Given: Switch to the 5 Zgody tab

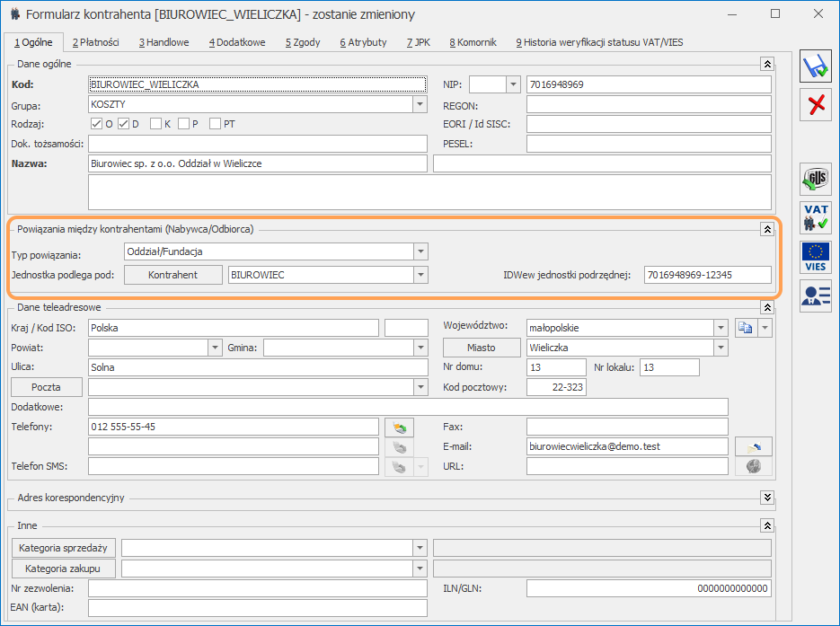Looking at the screenshot, I should point(303,42).
